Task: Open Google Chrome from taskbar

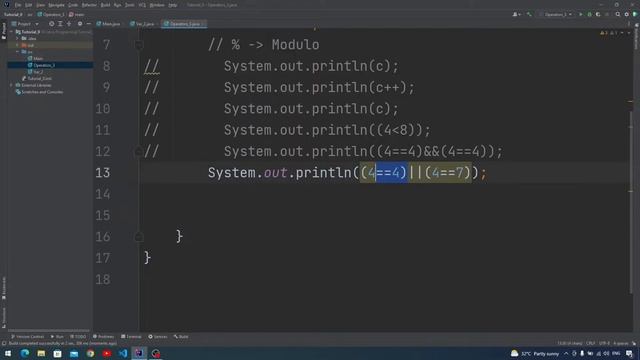Action: click(x=90, y=353)
